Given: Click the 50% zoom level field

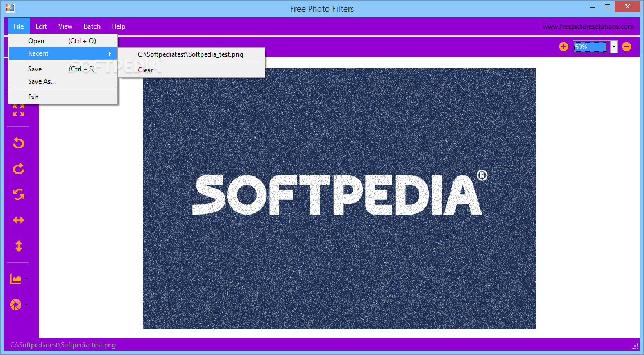Looking at the screenshot, I should pos(591,47).
